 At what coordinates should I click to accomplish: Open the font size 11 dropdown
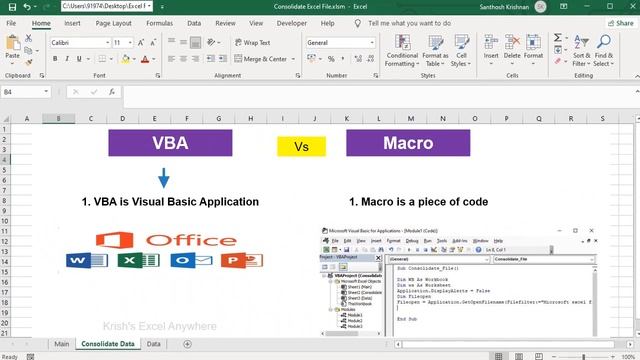click(x=130, y=42)
